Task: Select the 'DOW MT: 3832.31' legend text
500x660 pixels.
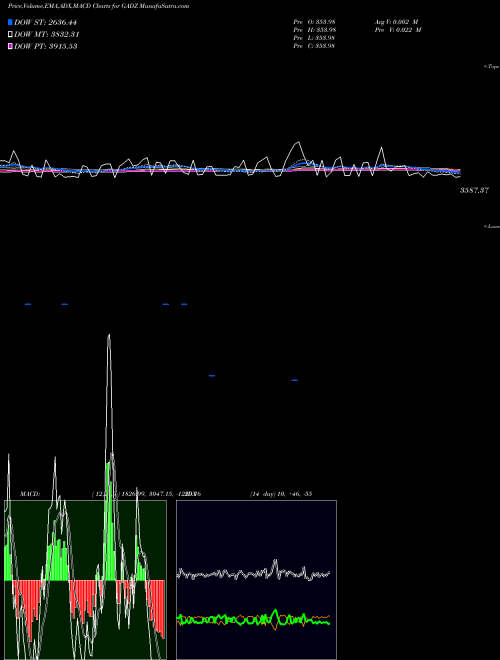Action: pos(47,35)
